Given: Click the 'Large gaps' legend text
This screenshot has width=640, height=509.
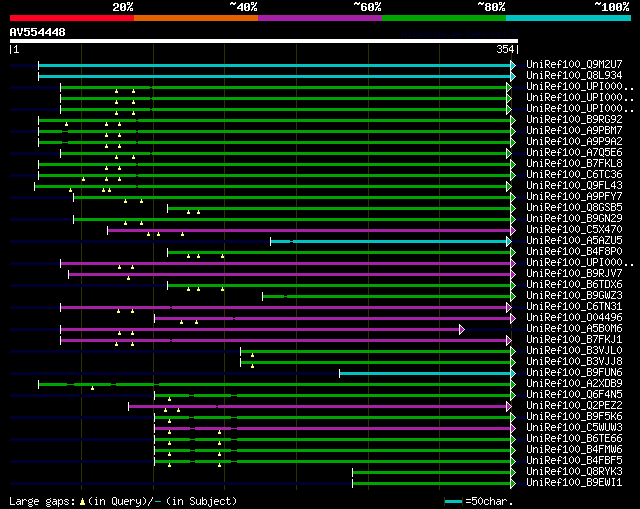Looking at the screenshot, I should 42,501.
